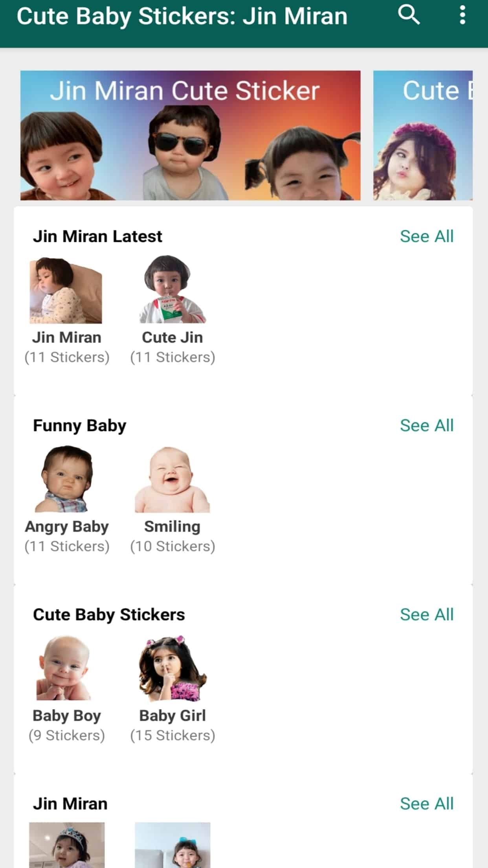Open the sleeping Jin Miran sticker pack
Image resolution: width=488 pixels, height=868 pixels.
click(x=66, y=291)
